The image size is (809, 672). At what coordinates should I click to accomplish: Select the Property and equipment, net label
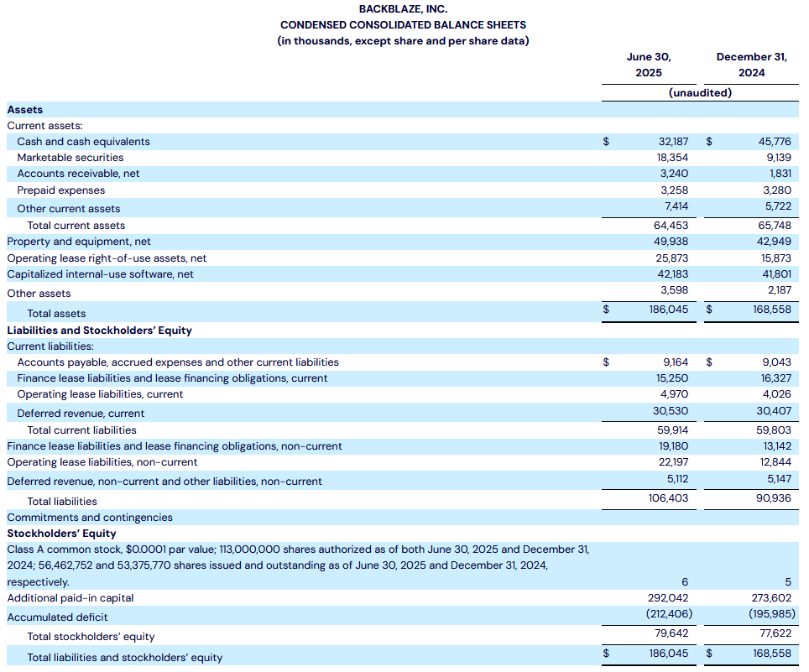(79, 242)
